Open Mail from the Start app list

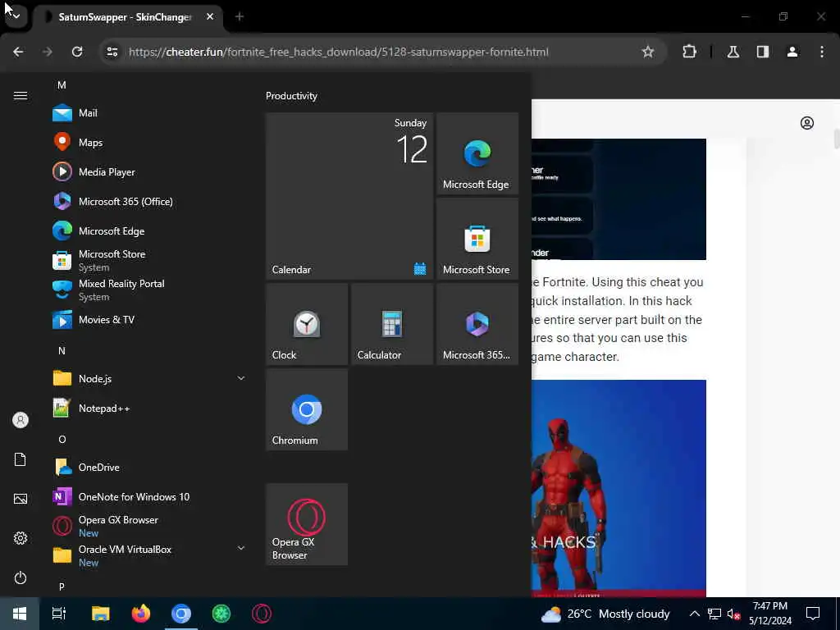(x=149, y=113)
